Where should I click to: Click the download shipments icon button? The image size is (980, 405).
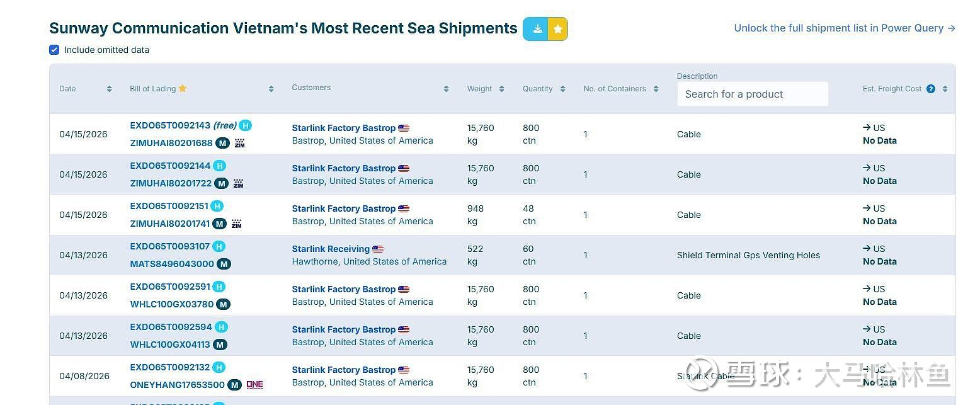point(537,29)
